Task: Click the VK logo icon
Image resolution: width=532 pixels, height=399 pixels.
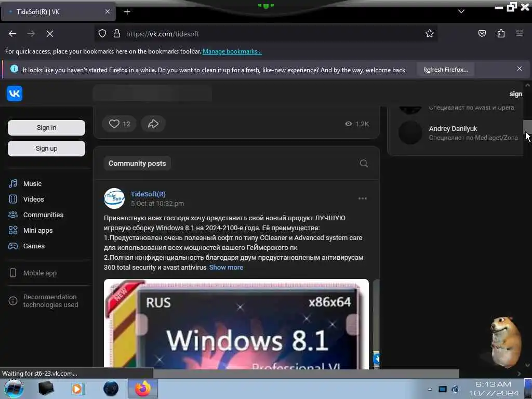Action: tap(14, 94)
